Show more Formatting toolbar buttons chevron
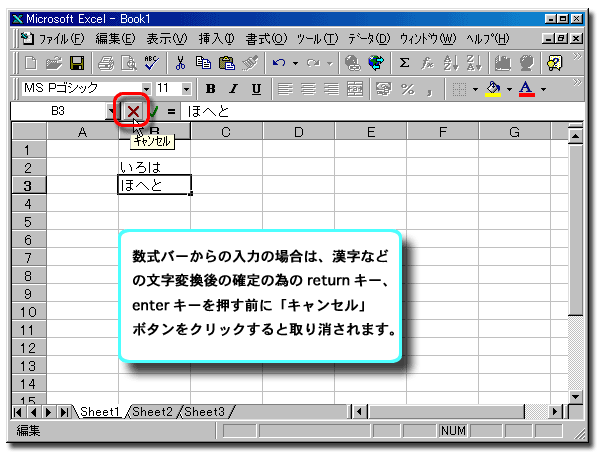The height and width of the screenshot is (456, 600). [577, 82]
